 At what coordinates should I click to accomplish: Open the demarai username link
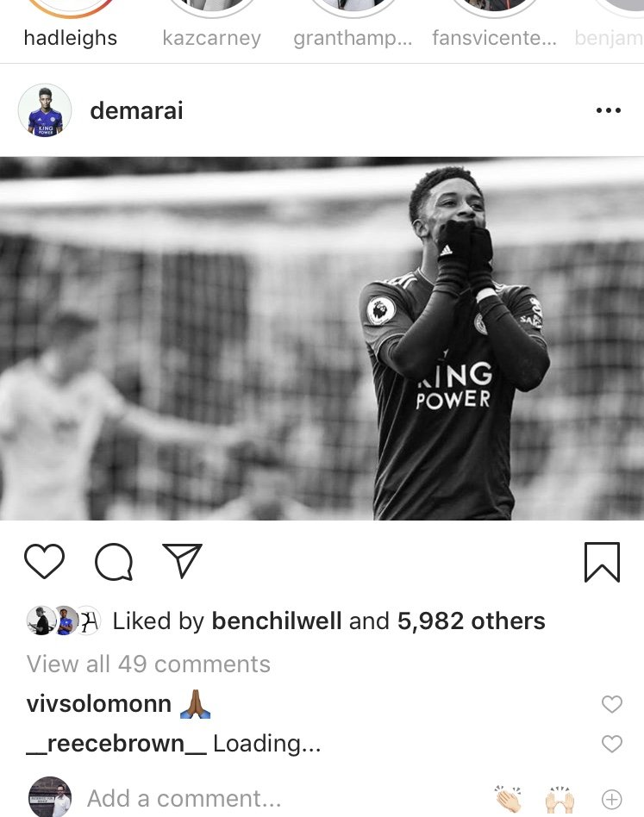tap(136, 110)
